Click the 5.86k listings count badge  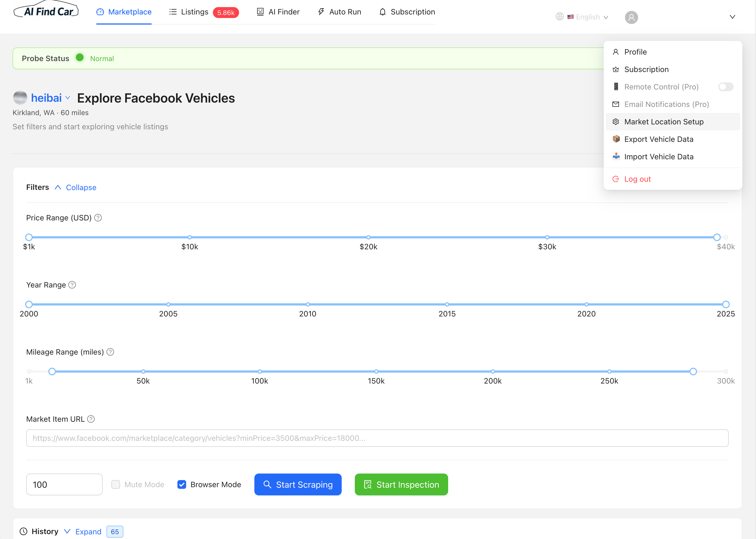[x=226, y=13]
